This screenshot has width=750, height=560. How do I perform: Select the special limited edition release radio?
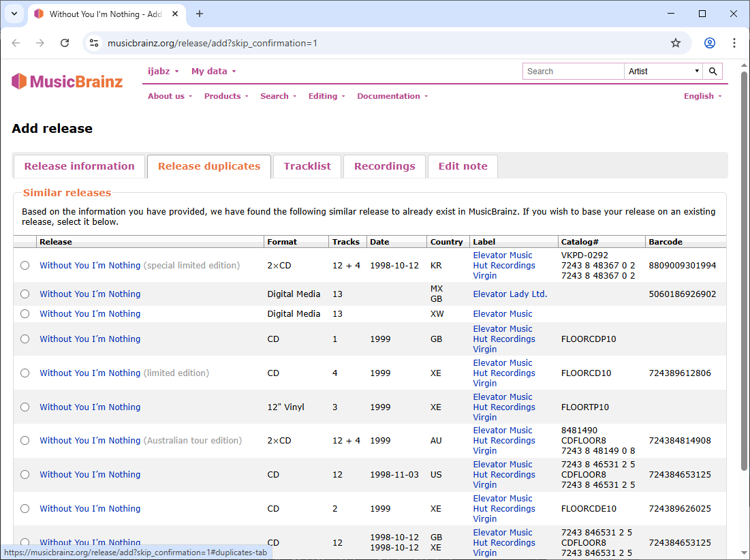(x=25, y=266)
